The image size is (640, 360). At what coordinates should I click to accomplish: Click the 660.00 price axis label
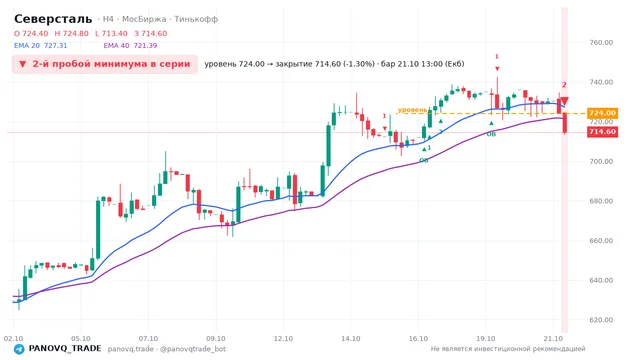click(x=601, y=240)
